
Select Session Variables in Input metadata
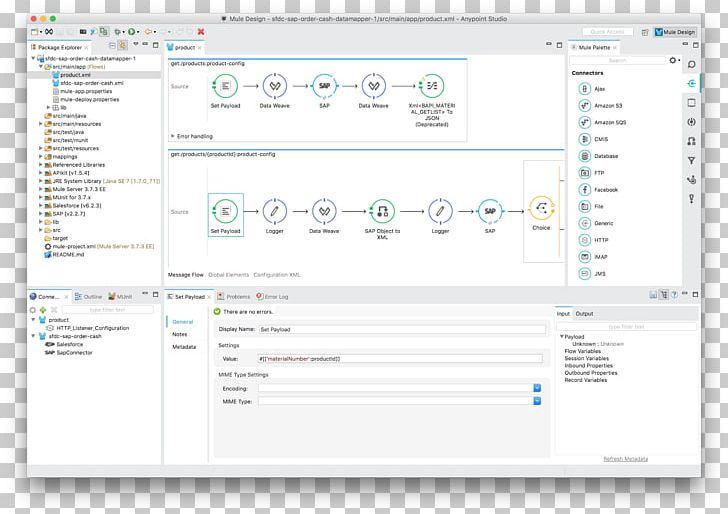586,358
